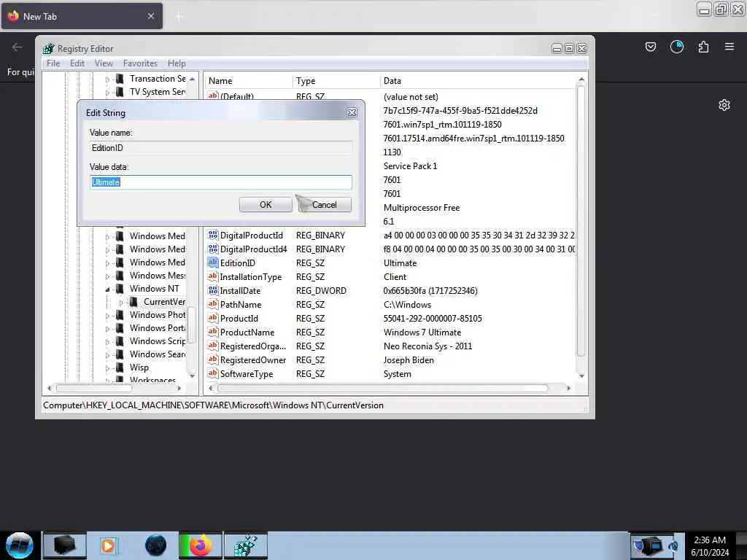Collapse the Windows NT tree node
747x560 pixels.
(x=107, y=289)
